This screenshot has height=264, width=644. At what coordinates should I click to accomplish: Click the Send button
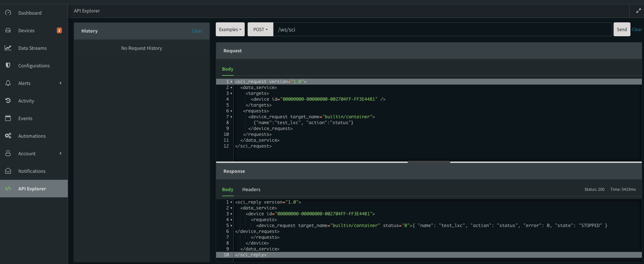click(x=622, y=29)
